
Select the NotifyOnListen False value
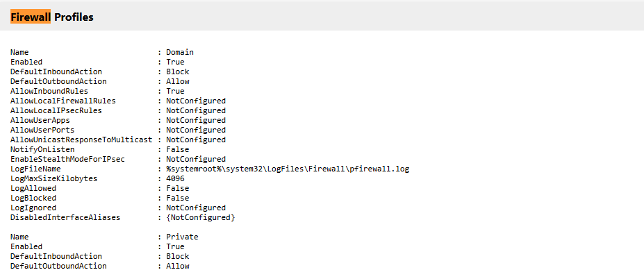(x=177, y=150)
